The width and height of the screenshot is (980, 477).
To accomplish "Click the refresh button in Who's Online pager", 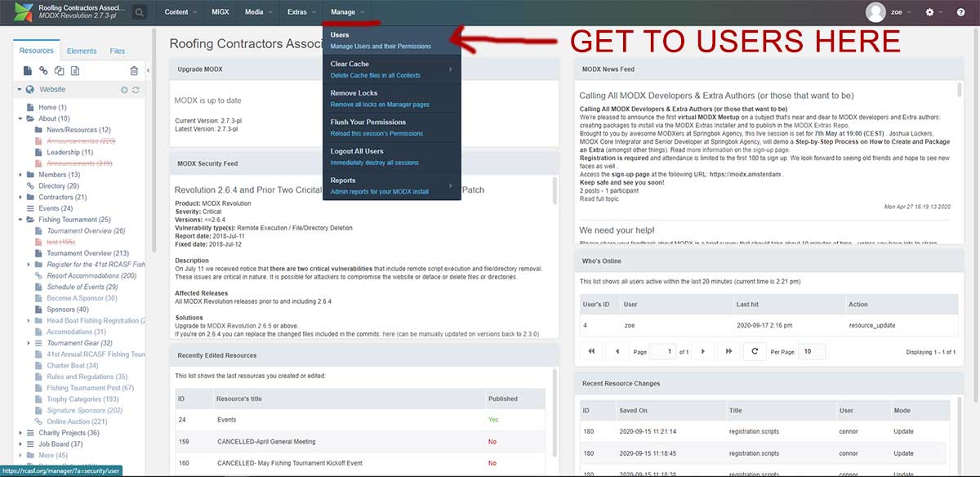I will (755, 351).
